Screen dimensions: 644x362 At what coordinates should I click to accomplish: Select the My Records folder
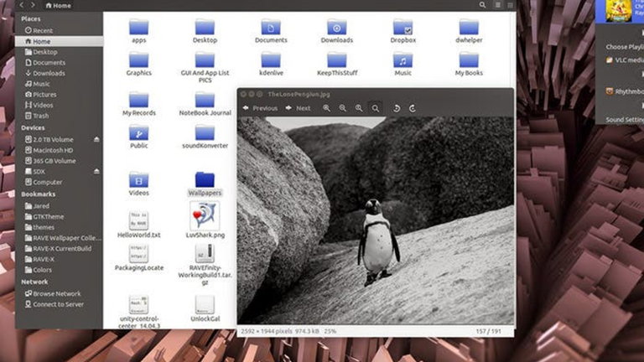pos(139,103)
